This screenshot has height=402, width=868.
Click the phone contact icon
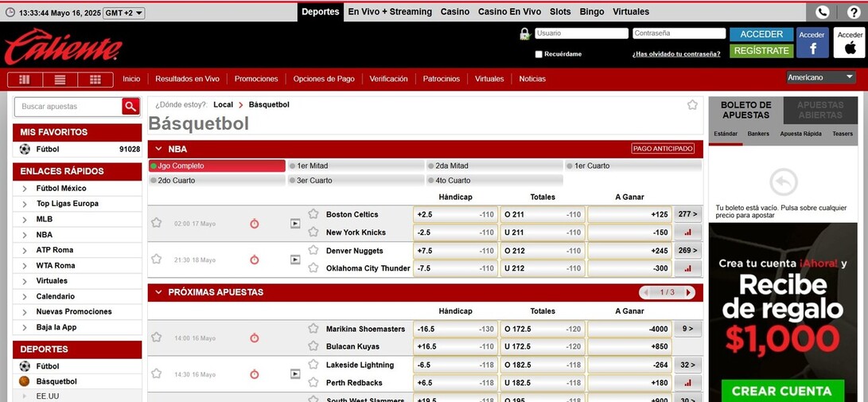point(823,12)
